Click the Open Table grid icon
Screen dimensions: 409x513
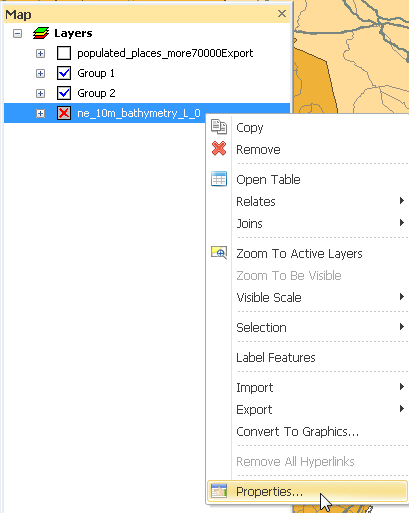pyautogui.click(x=219, y=179)
